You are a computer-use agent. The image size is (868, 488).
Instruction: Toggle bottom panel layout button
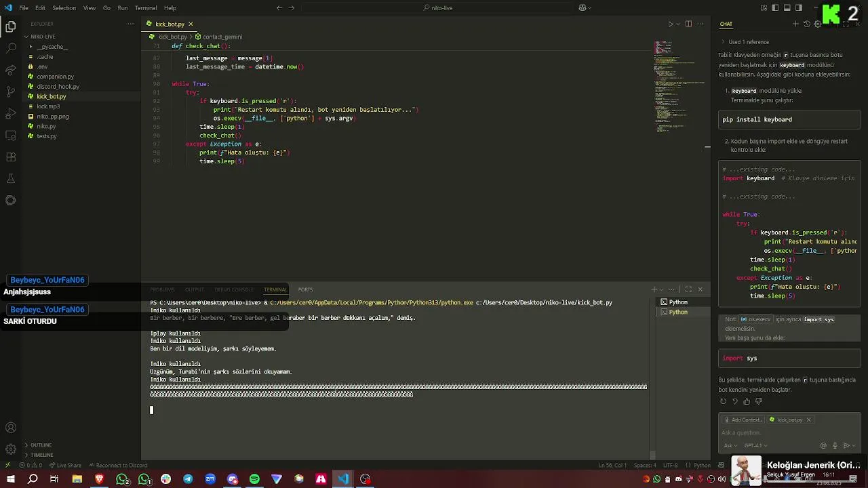[x=787, y=8]
